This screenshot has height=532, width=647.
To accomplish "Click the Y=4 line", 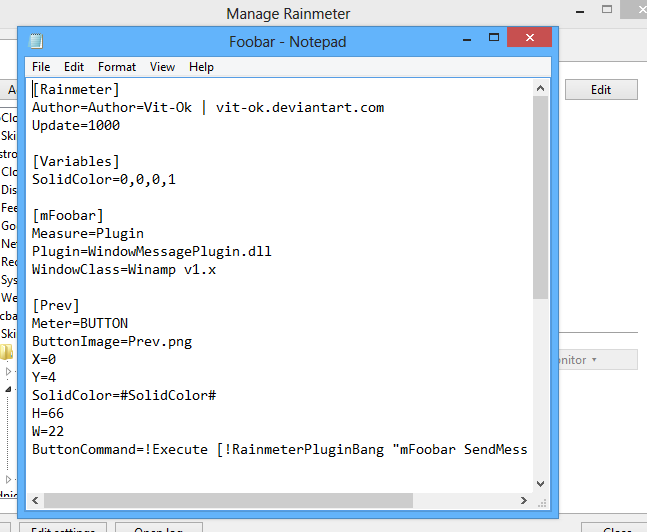I will click(x=44, y=377).
